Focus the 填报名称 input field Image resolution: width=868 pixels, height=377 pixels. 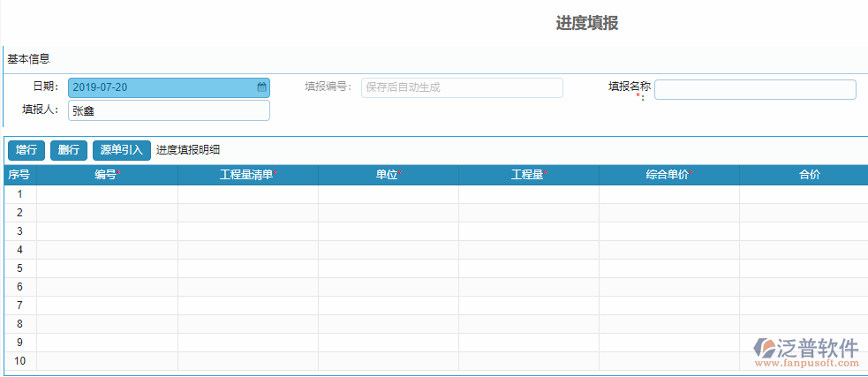(754, 90)
